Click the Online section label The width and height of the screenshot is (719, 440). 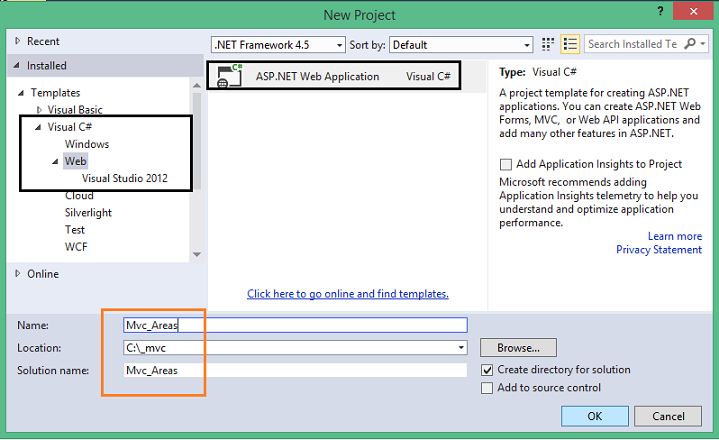coord(43,274)
